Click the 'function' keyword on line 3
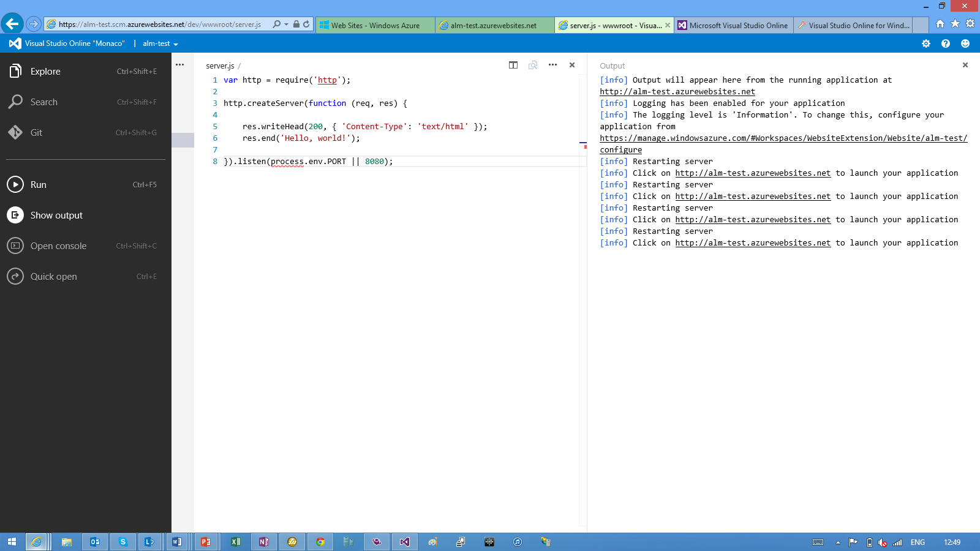 click(x=327, y=103)
